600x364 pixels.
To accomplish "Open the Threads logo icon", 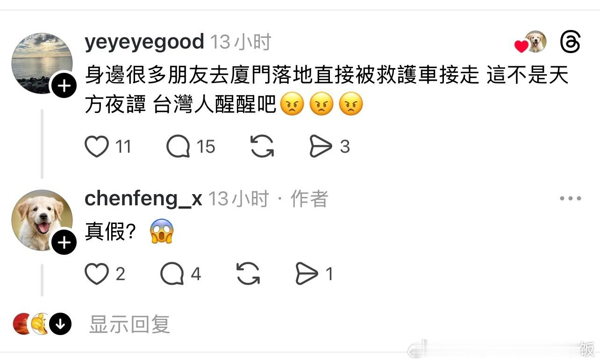I will point(570,42).
